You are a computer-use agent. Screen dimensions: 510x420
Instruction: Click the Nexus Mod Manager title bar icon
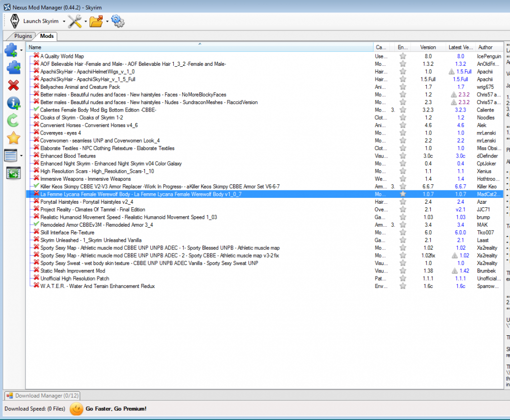tap(7, 7)
